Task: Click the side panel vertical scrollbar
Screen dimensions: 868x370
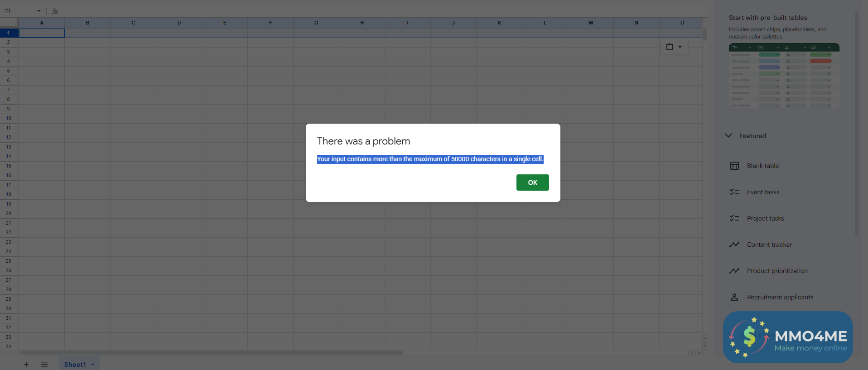Action: [856, 123]
